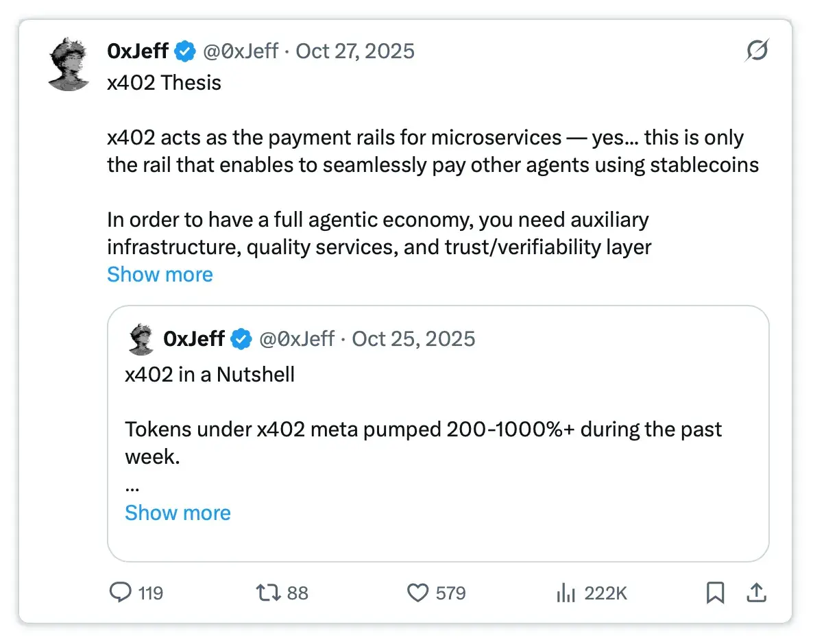Bookmark the post with the bookmark icon

pyautogui.click(x=715, y=593)
